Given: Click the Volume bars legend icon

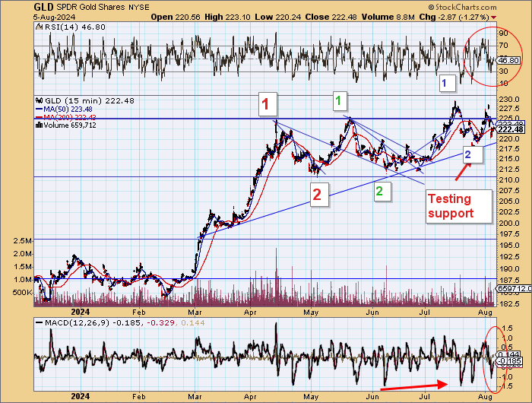Looking at the screenshot, I should tap(39, 125).
